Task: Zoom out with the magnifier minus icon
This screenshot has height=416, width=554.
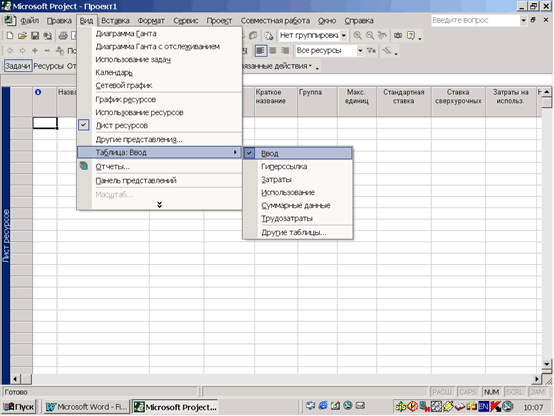Action: pyautogui.click(x=370, y=35)
